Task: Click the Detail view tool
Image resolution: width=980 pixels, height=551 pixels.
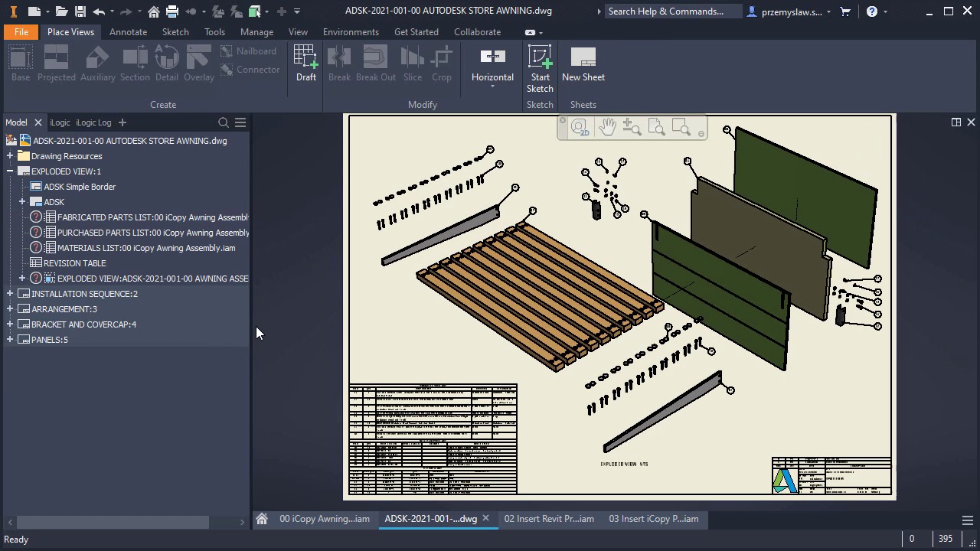Action: pos(167,63)
